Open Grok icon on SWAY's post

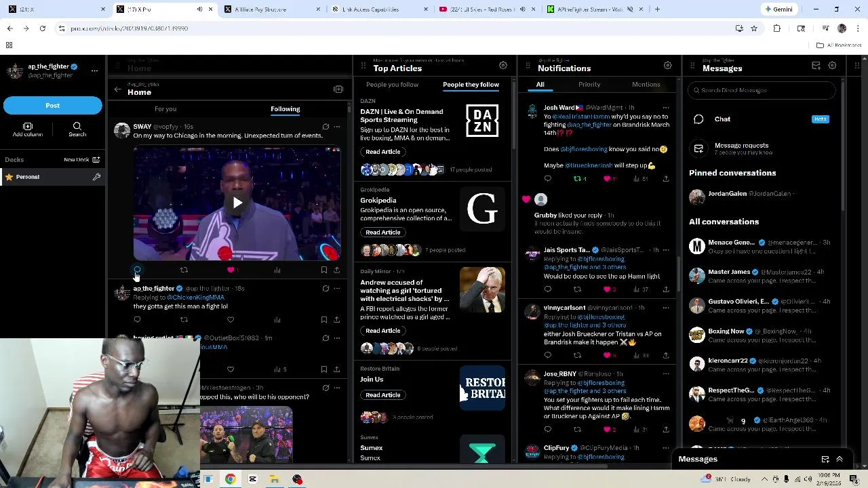[325, 127]
